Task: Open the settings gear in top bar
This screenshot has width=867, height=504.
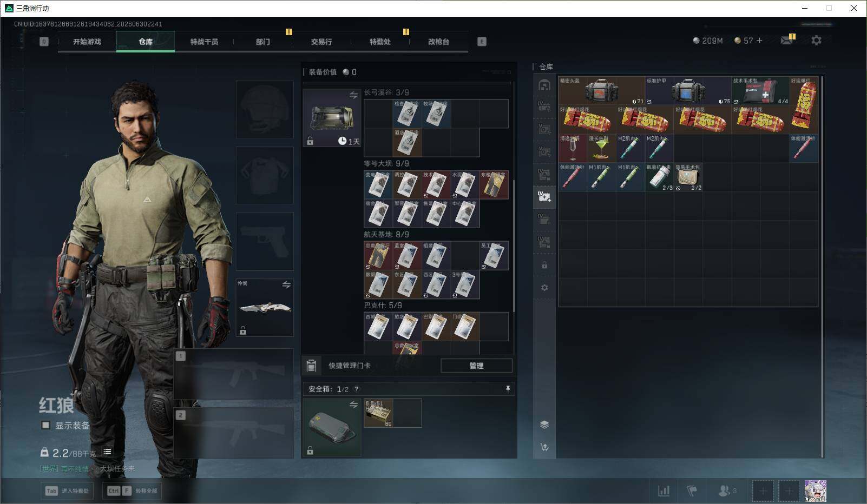Action: coord(816,41)
